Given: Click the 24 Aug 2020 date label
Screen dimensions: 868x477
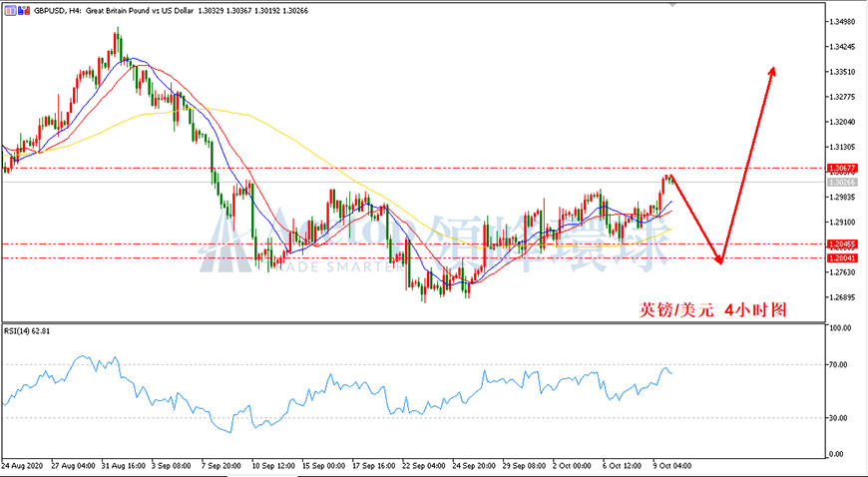Looking at the screenshot, I should point(22,465).
